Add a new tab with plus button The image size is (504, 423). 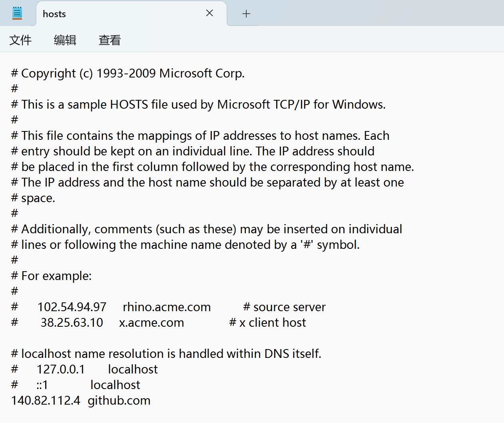click(246, 14)
